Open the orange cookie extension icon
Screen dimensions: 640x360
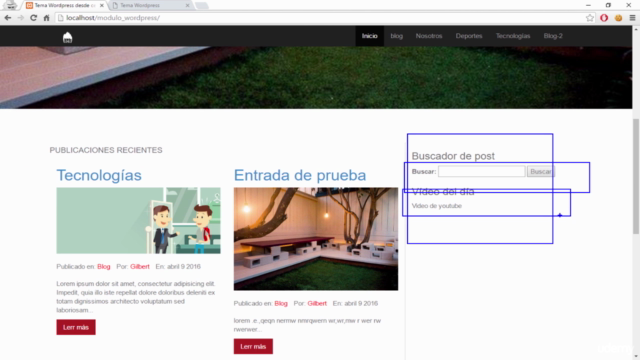[x=618, y=18]
